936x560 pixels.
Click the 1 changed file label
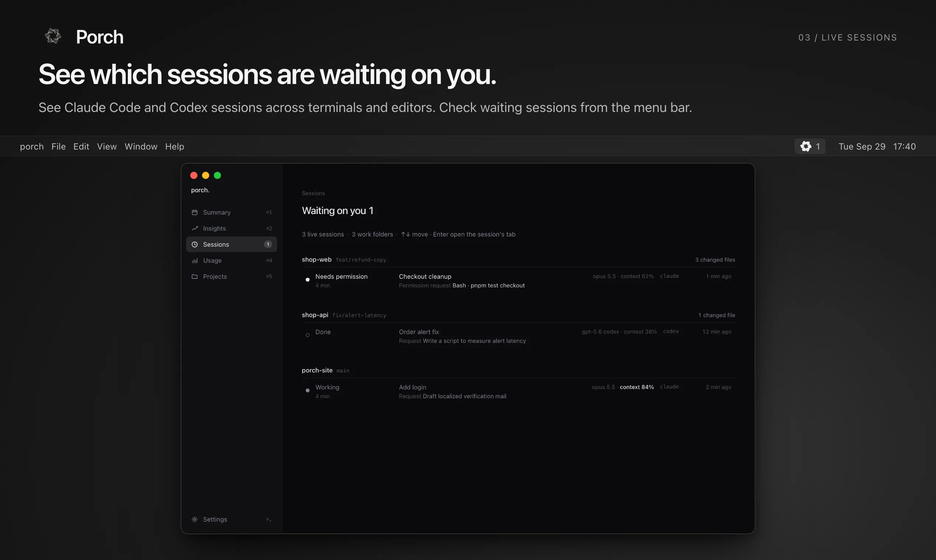716,315
